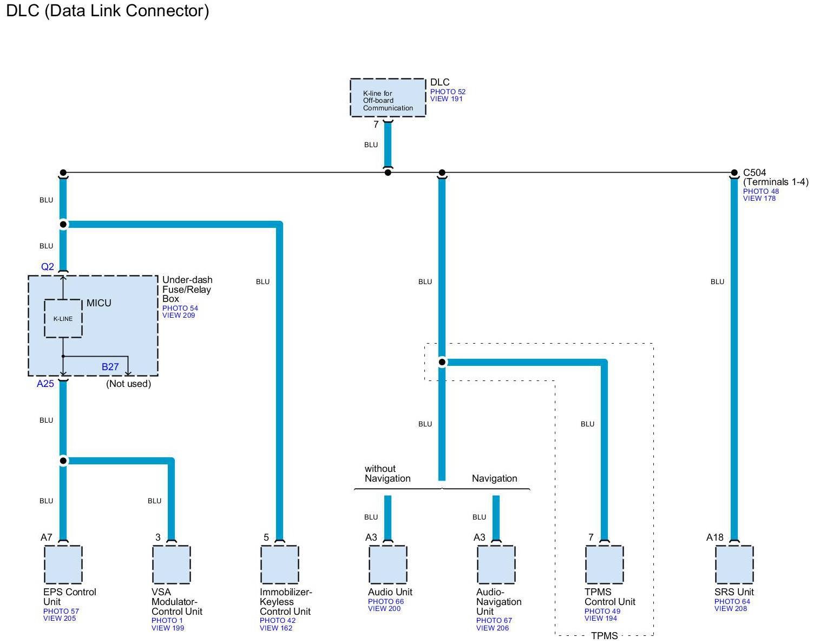This screenshot has height=644, width=813.
Task: Open PHOTO 64 for SRS Unit
Action: point(732,602)
